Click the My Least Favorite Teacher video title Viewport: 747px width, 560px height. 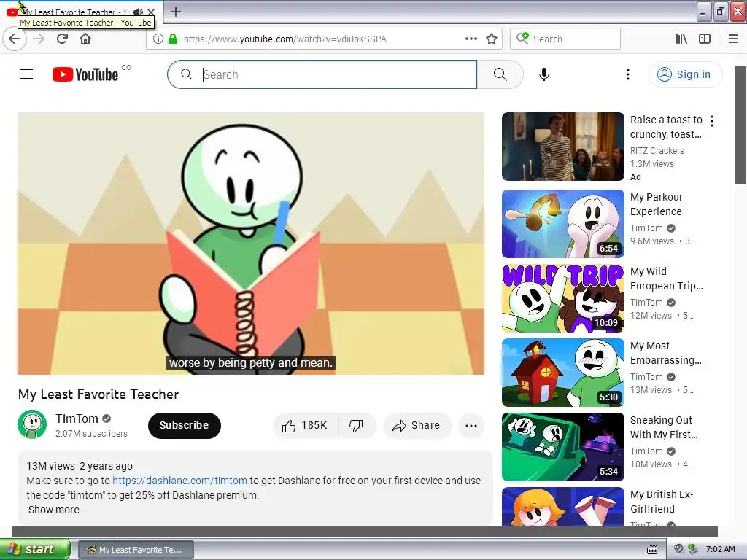(x=98, y=394)
